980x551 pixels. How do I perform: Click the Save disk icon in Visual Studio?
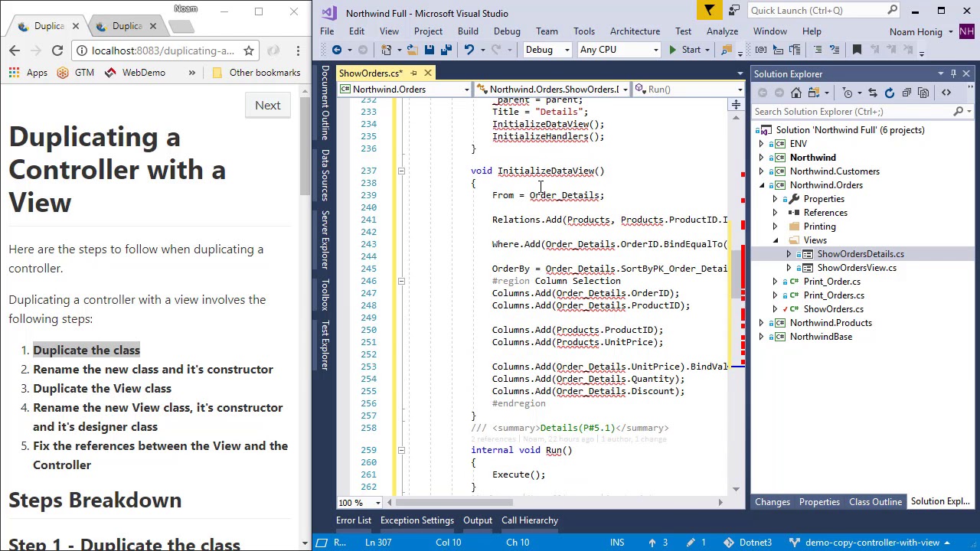tap(430, 50)
